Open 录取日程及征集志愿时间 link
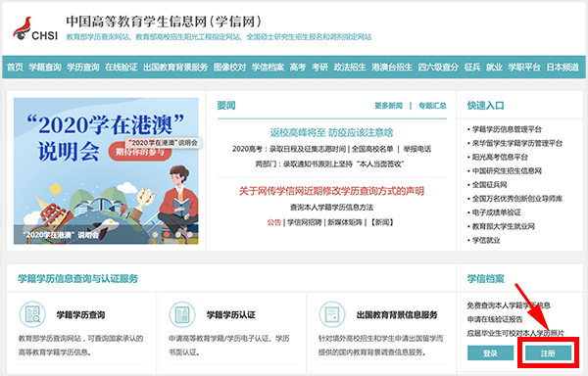 point(309,149)
